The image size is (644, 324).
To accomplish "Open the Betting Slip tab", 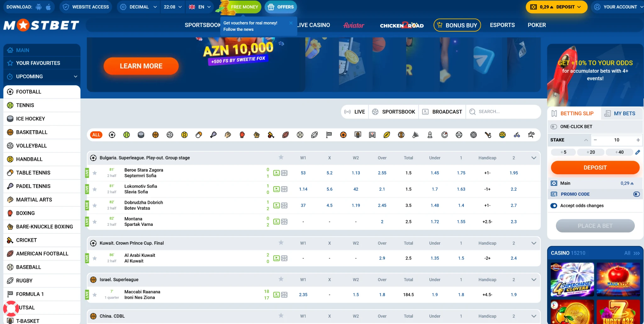I will [574, 114].
